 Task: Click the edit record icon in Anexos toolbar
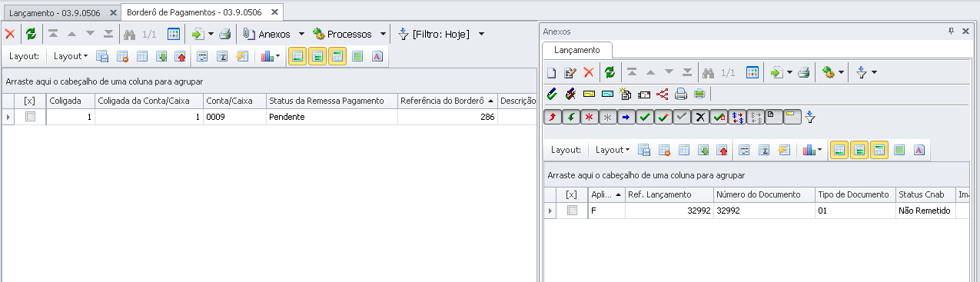click(x=570, y=72)
